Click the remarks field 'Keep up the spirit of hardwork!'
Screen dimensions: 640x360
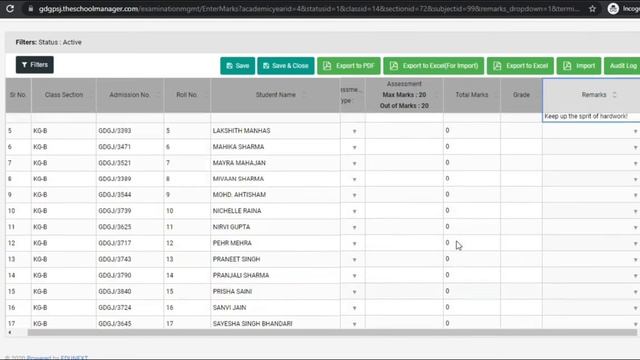(x=591, y=116)
